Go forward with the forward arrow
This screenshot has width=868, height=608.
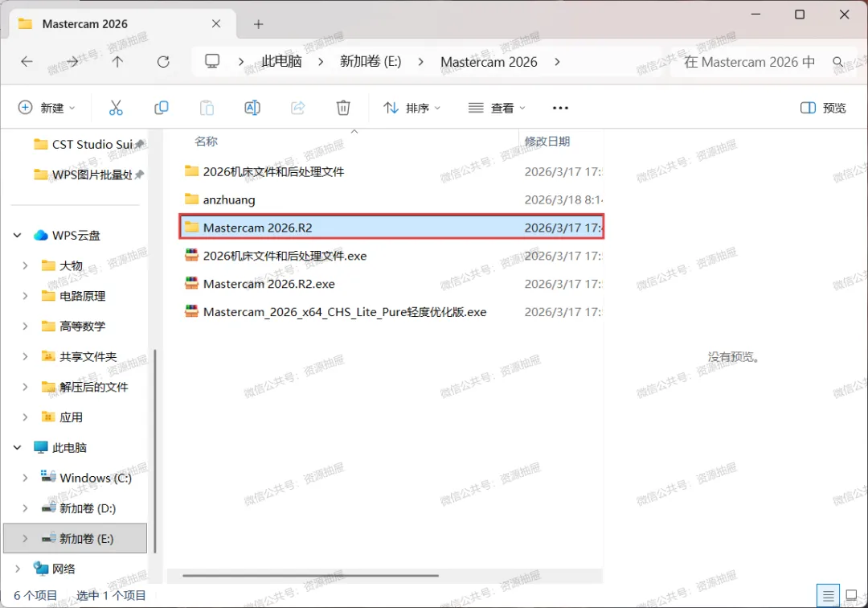(72, 61)
